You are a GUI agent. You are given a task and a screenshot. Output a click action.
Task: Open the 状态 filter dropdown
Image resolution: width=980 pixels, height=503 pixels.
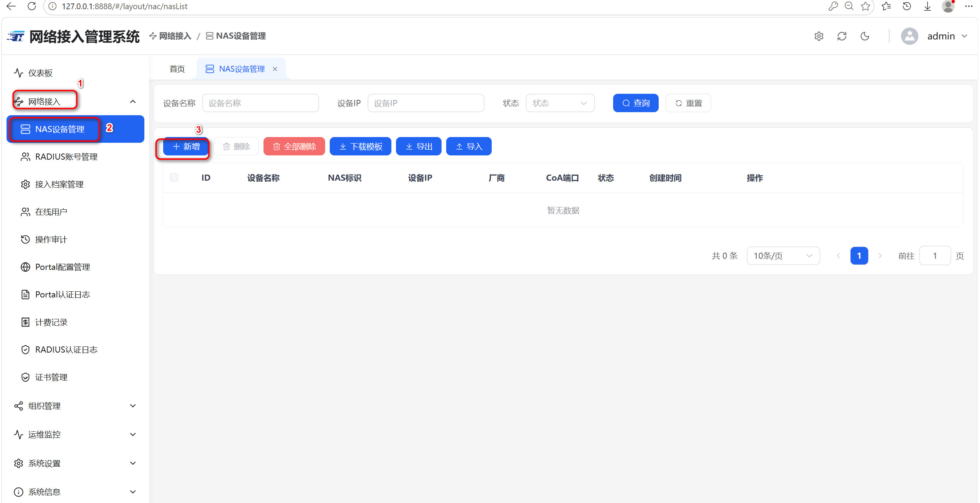click(560, 103)
